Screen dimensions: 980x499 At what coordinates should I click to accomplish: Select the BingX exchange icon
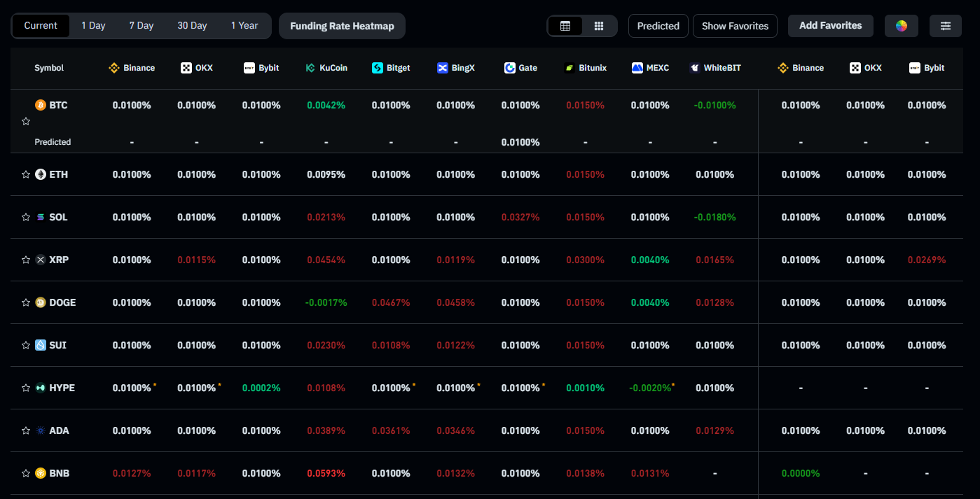click(442, 68)
